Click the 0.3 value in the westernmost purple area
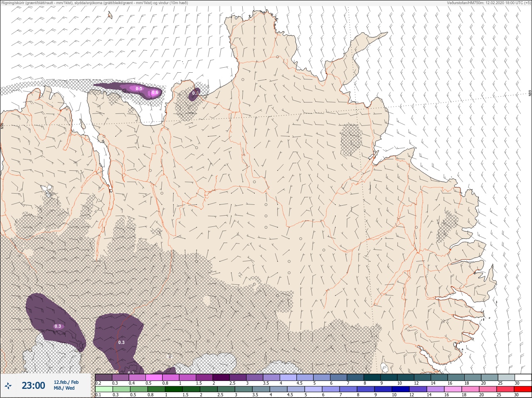 58,326
